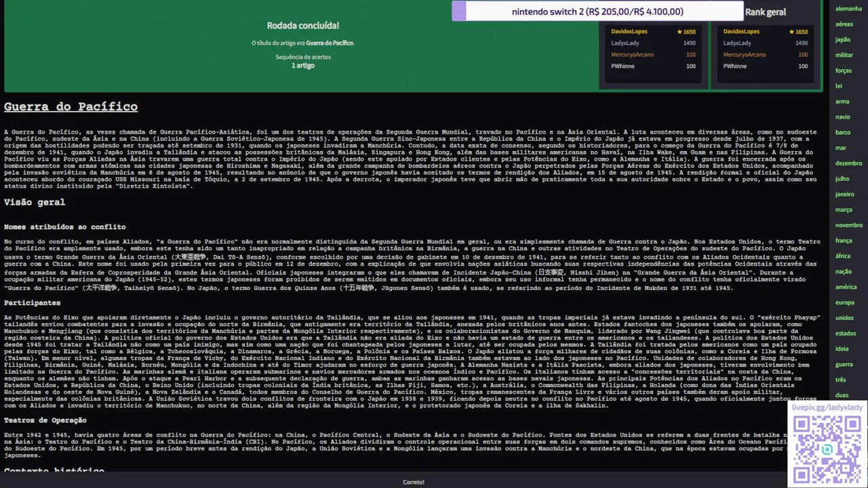Click the guessed word 'unidos' in the sidebar

click(845, 318)
